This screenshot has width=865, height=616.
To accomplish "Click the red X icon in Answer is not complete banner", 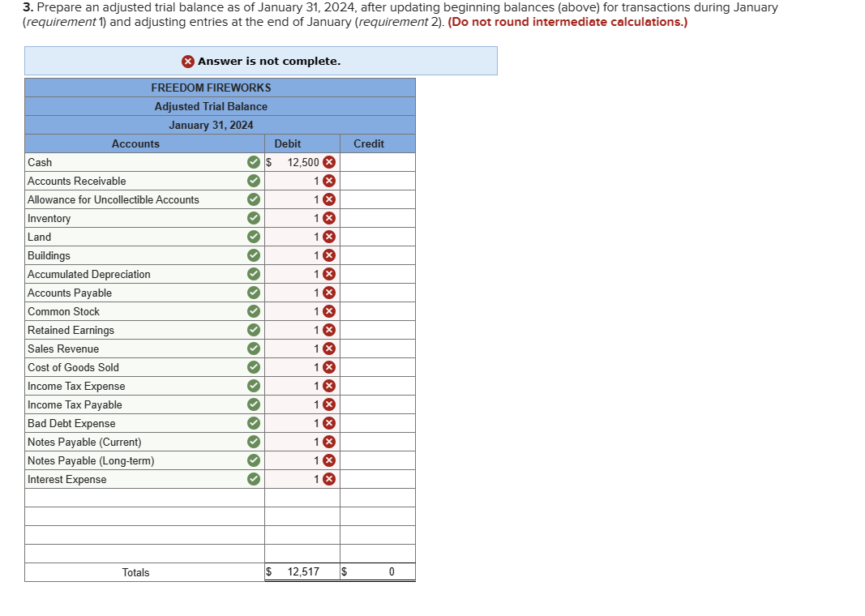I will click(x=188, y=62).
